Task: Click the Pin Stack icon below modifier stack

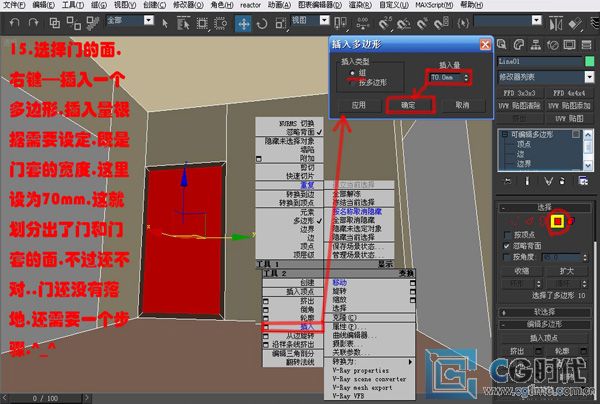Action: tap(507, 181)
